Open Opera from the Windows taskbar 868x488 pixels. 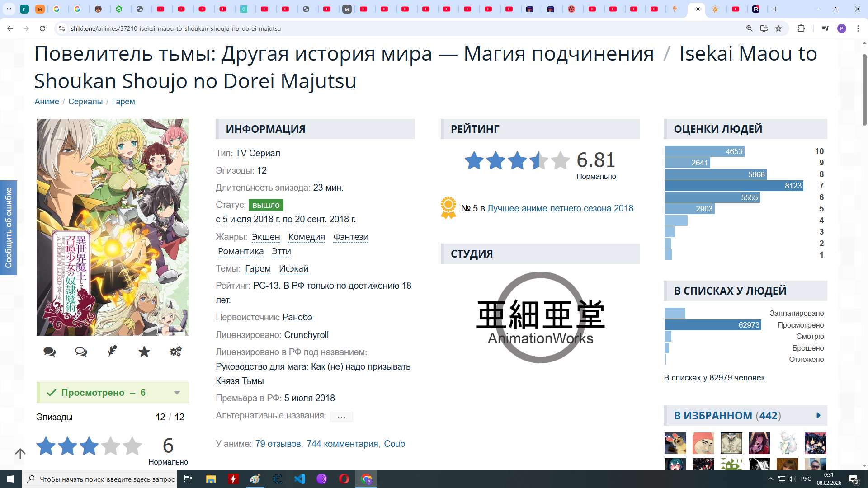(x=344, y=479)
